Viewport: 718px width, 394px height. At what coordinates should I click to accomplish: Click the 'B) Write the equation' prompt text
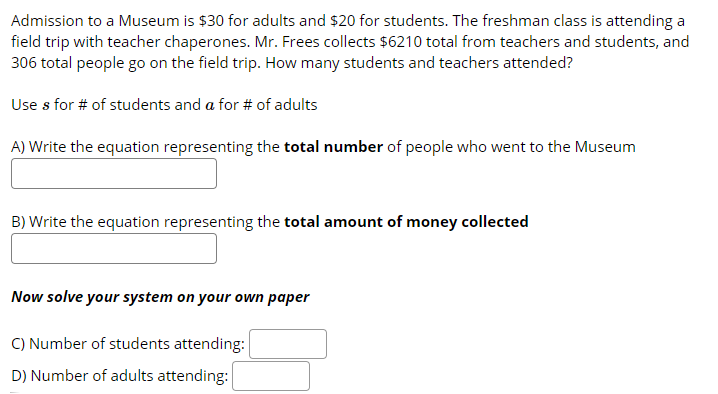coord(86,222)
